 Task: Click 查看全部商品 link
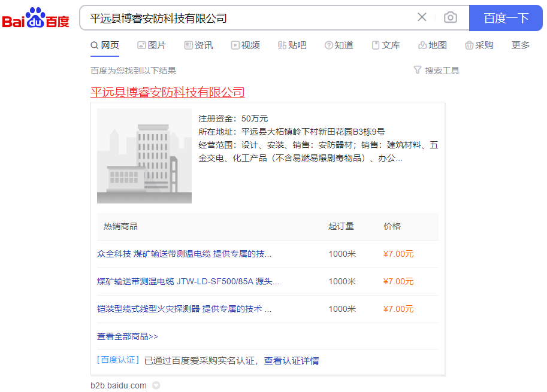tap(128, 336)
